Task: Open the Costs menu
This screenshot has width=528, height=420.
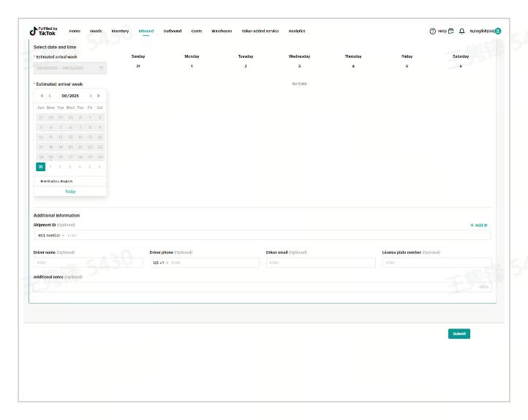Action: pyautogui.click(x=197, y=31)
